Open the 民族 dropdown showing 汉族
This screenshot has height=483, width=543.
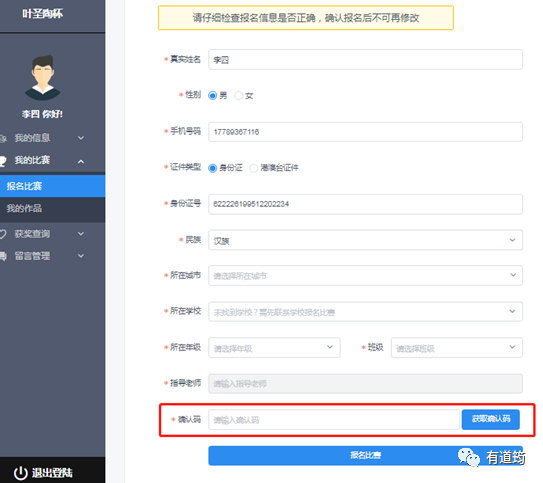click(365, 240)
